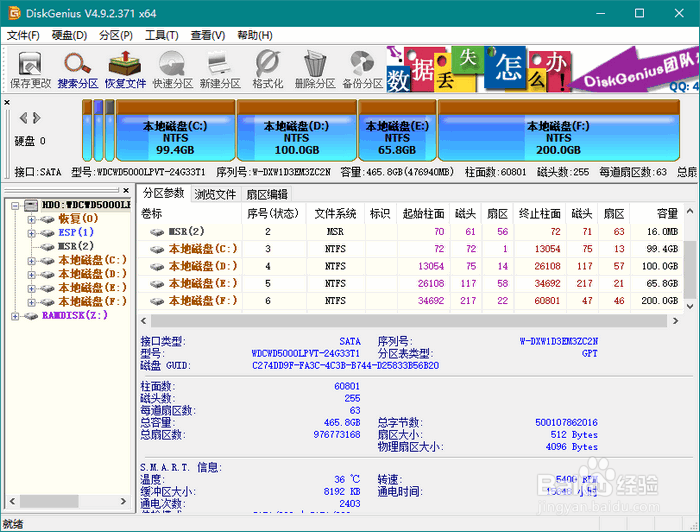Image resolution: width=700 pixels, height=532 pixels.
Task: Go to previous disk with left arrow
Action: (23, 118)
